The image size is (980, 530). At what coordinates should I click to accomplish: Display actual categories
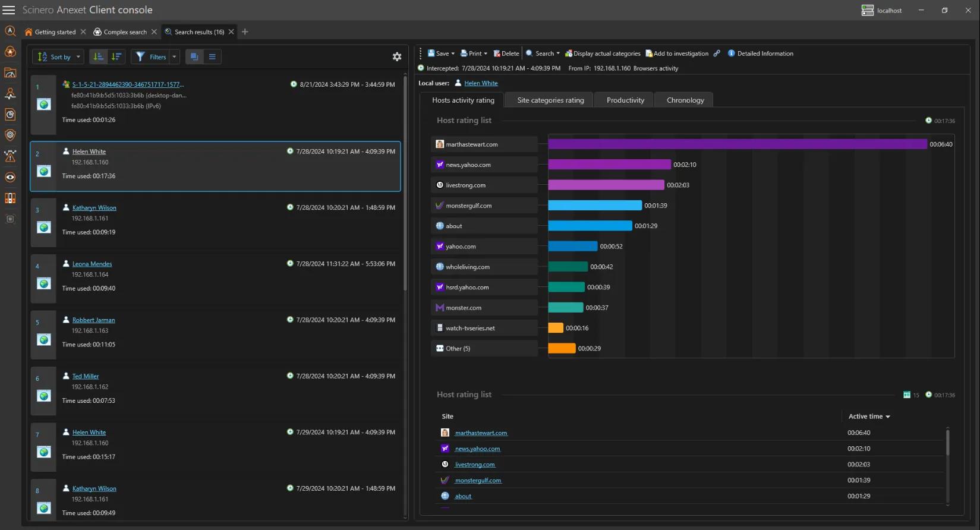pos(603,53)
